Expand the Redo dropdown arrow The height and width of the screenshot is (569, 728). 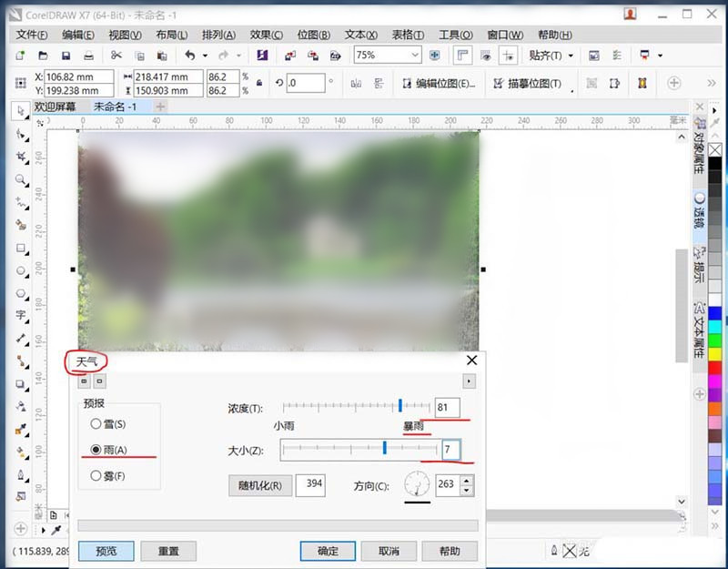tap(239, 54)
